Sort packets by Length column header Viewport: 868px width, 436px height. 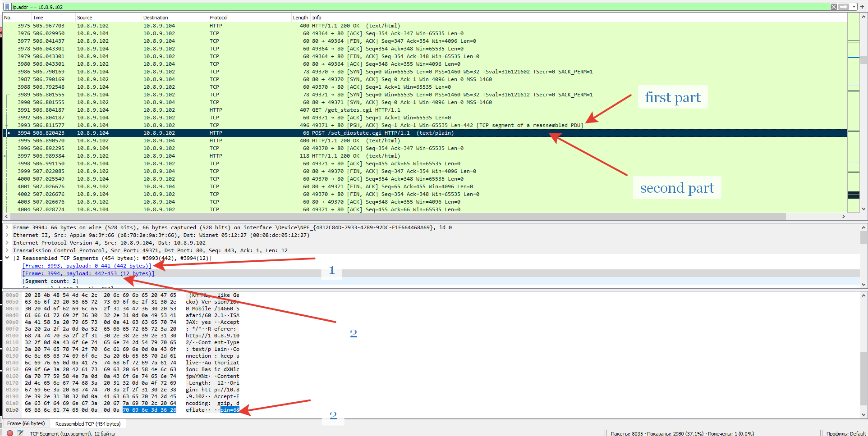(x=301, y=18)
